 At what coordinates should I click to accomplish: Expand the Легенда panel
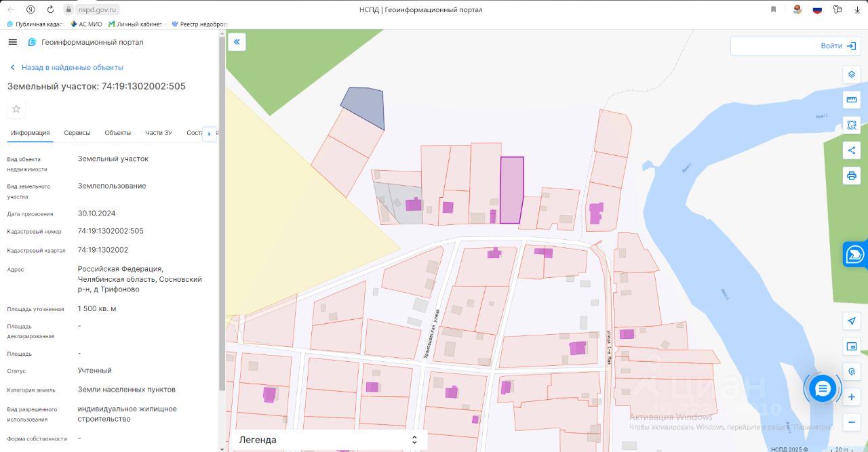[x=329, y=440]
